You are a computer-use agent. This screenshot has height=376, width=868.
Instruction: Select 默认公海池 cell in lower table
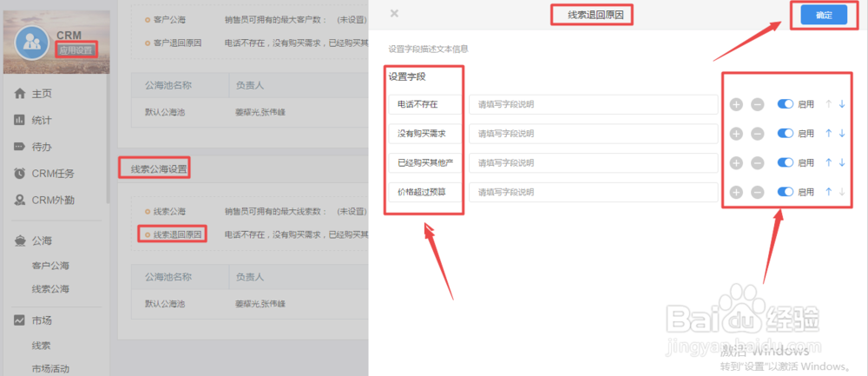[x=164, y=304]
